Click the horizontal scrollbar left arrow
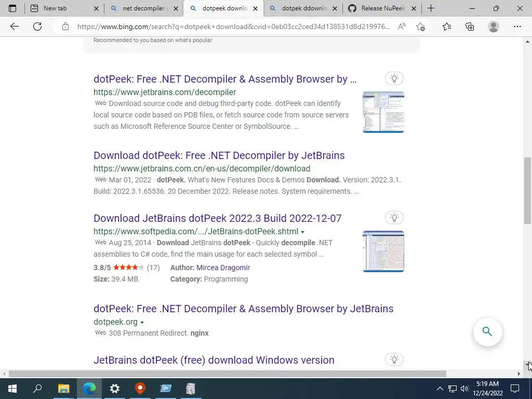532x399 pixels. [4, 374]
